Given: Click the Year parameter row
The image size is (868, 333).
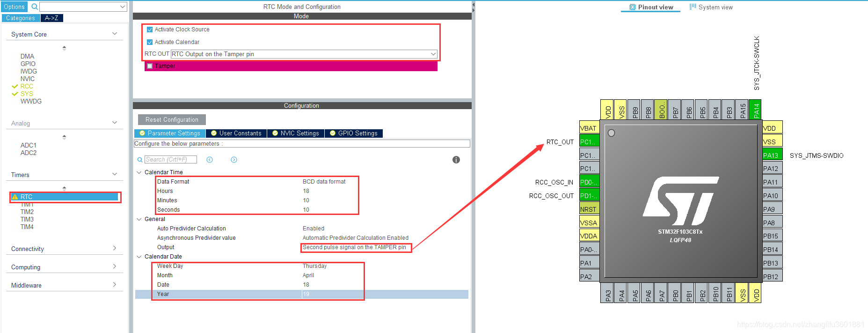Looking at the screenshot, I should [302, 294].
